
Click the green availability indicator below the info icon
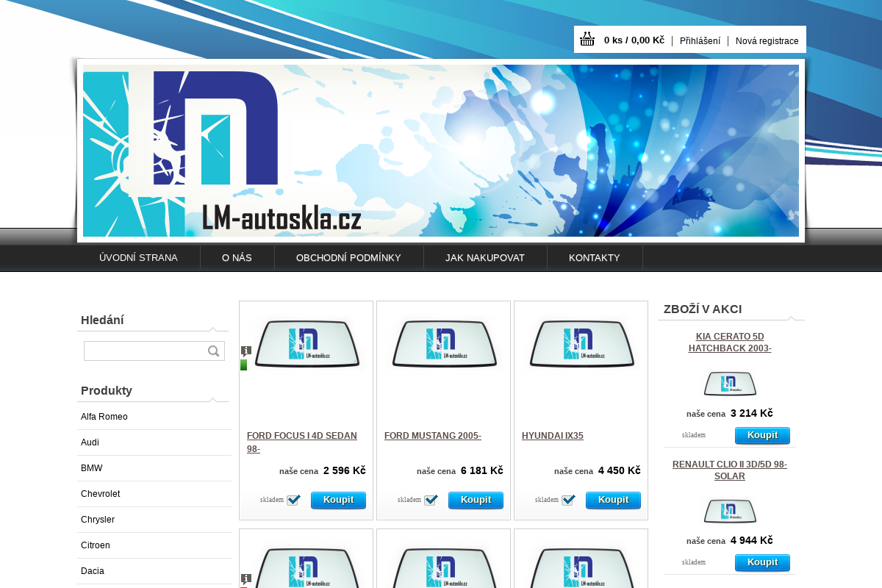click(243, 364)
